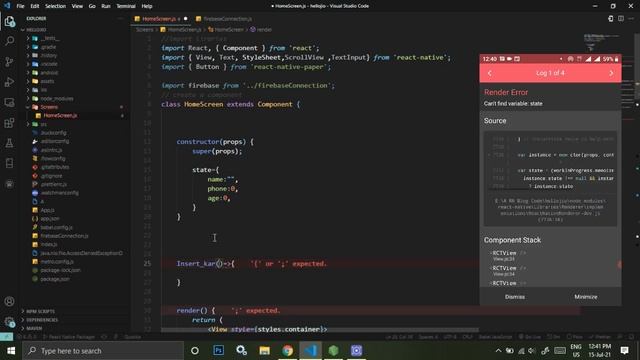Viewport: 640px width, 360px height.
Task: Open the Run and Debug view
Action: (9, 82)
